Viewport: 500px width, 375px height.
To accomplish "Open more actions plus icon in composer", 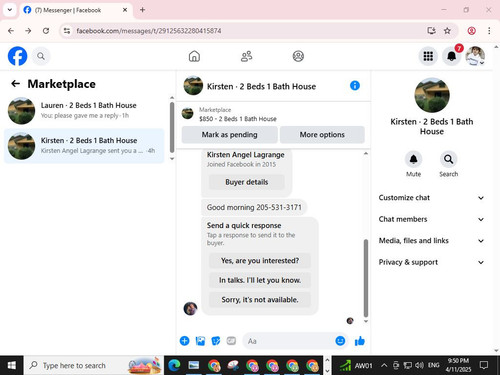I will (x=184, y=341).
